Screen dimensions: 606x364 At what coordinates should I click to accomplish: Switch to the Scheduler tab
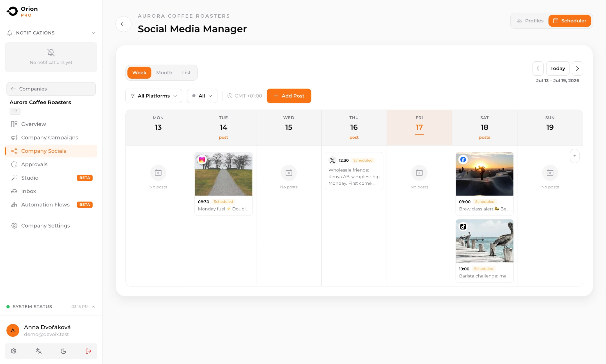(570, 21)
